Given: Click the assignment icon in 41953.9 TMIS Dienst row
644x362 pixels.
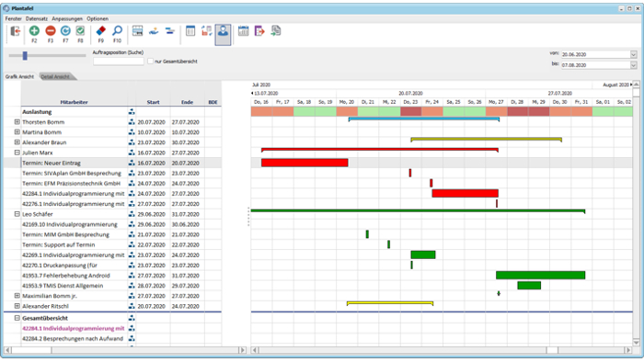Looking at the screenshot, I should pos(132,286).
